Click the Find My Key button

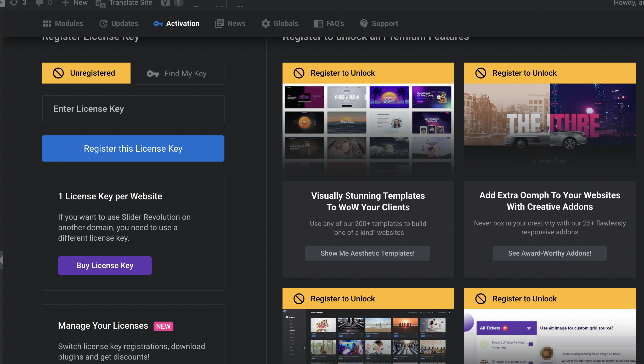click(x=180, y=74)
